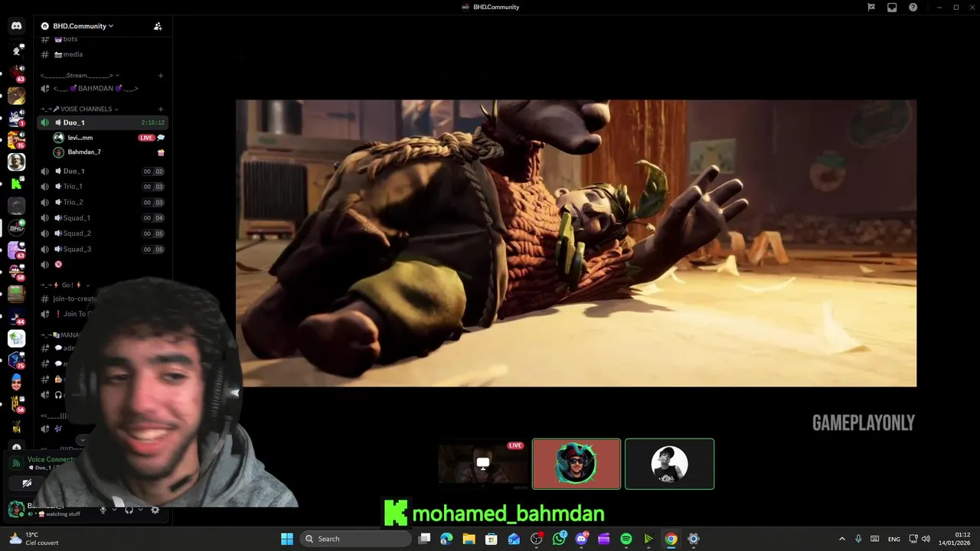Select the black-and-white avatar participant tile
This screenshot has height=551, width=980.
click(670, 464)
